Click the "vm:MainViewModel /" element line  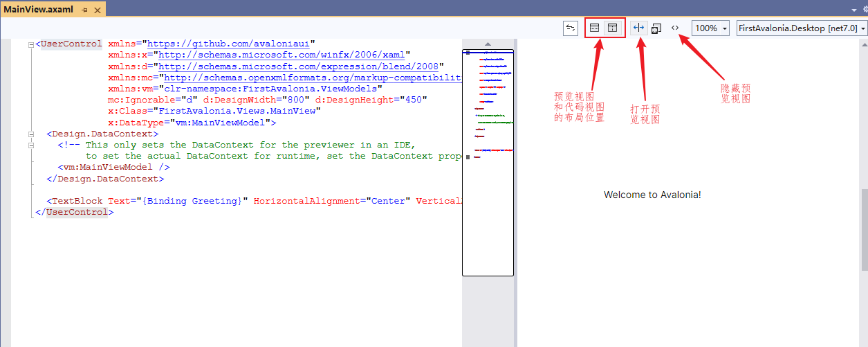114,167
